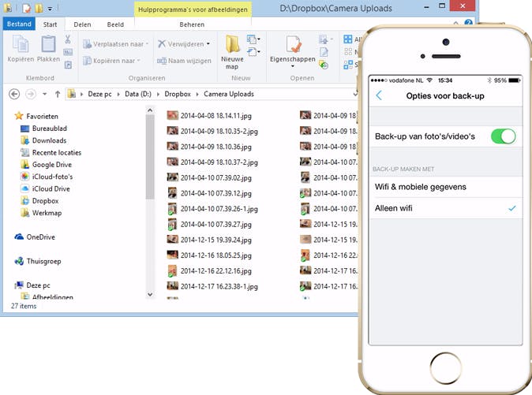The width and height of the screenshot is (532, 395).
Task: Click navigation pane scroll up arrow
Action: tap(150, 110)
